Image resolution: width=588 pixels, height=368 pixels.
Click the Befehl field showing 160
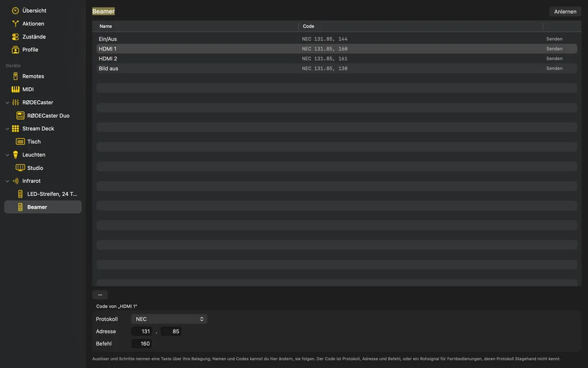142,344
